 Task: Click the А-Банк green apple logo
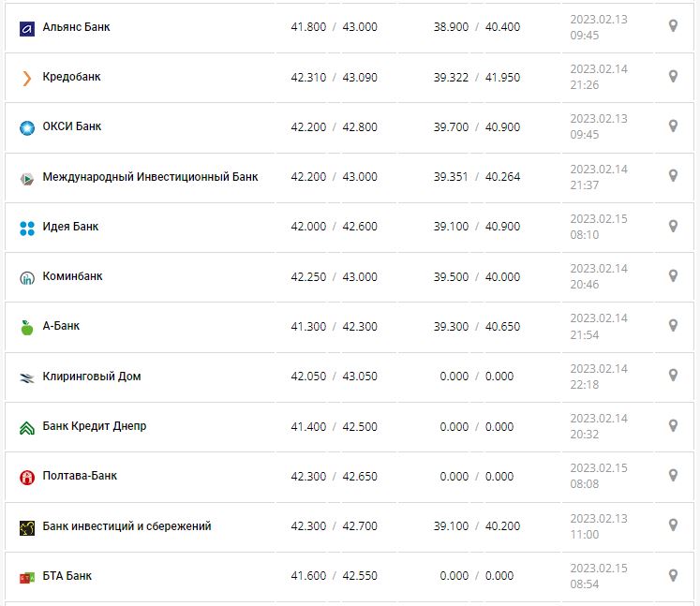[26, 327]
